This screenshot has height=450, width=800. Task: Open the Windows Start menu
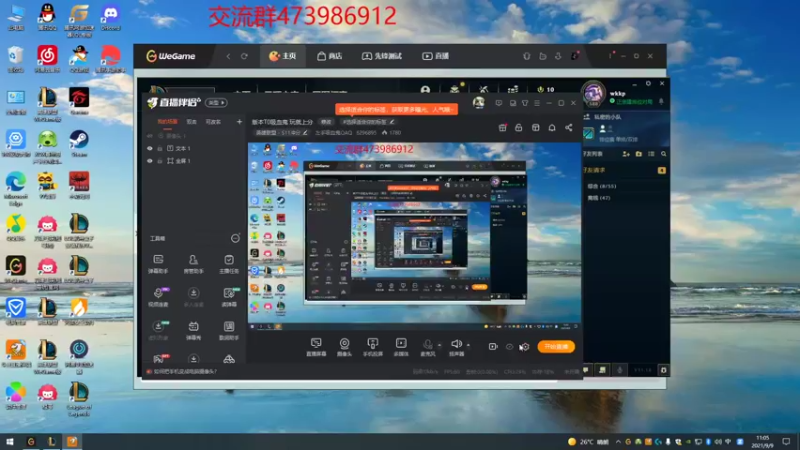(10, 441)
